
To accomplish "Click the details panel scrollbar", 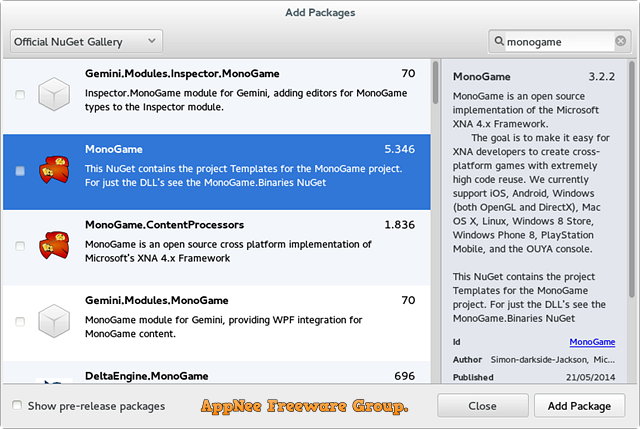I will click(x=632, y=180).
